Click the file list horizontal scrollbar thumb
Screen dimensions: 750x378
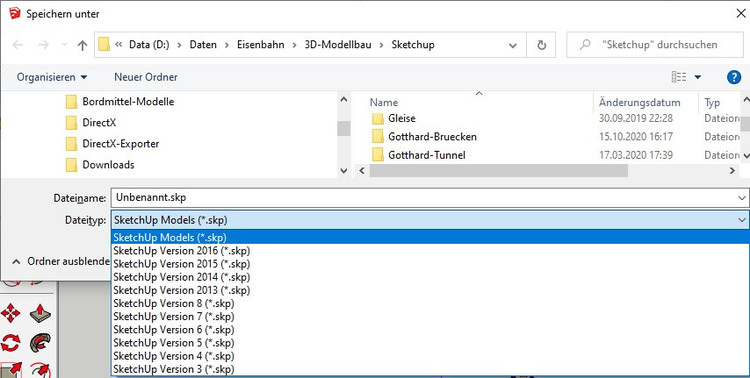click(x=498, y=170)
